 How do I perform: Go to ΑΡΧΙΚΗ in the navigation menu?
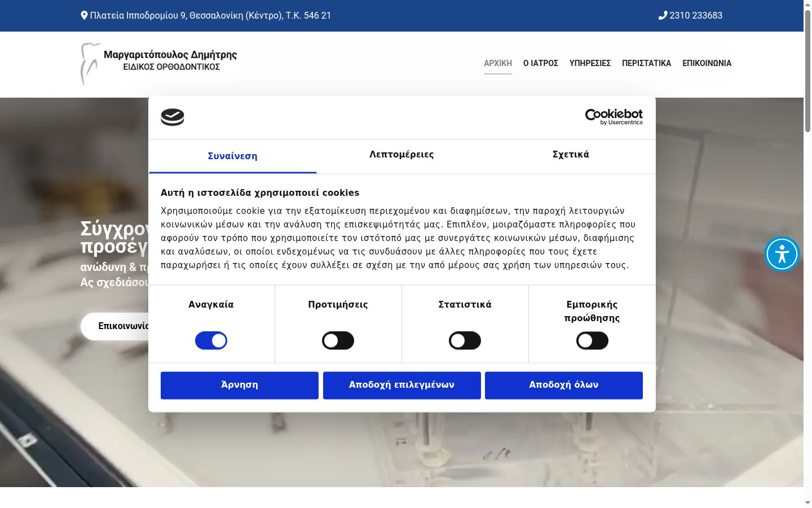(x=498, y=63)
